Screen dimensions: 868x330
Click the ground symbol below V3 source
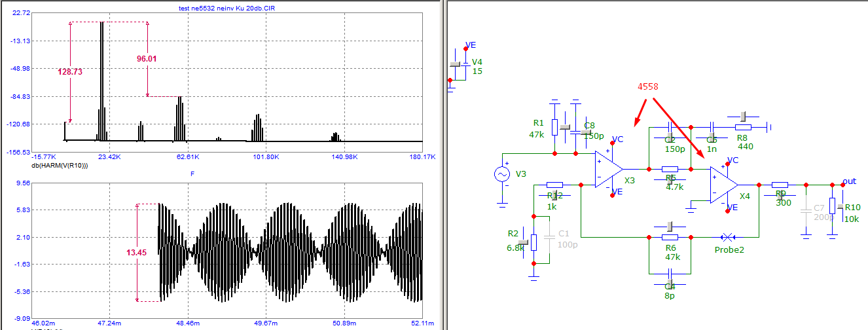point(502,205)
